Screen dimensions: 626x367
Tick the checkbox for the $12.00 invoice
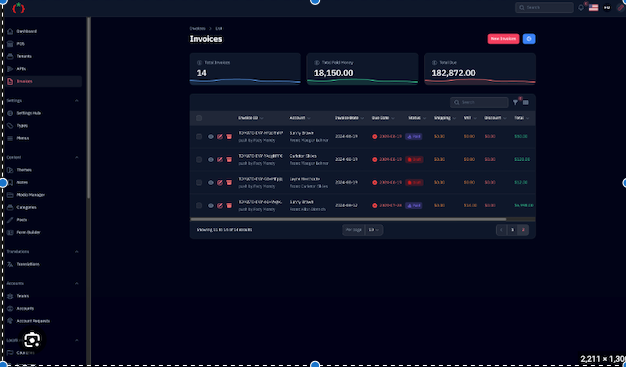click(x=199, y=183)
